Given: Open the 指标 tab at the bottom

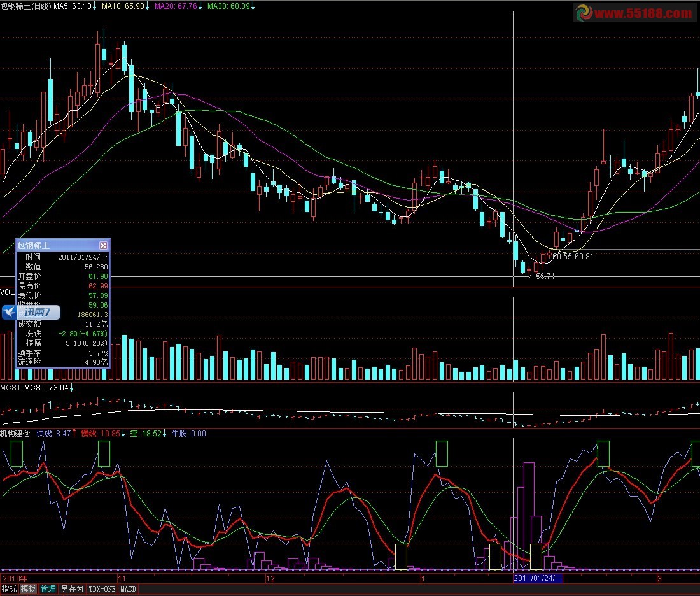Looking at the screenshot, I should [9, 589].
